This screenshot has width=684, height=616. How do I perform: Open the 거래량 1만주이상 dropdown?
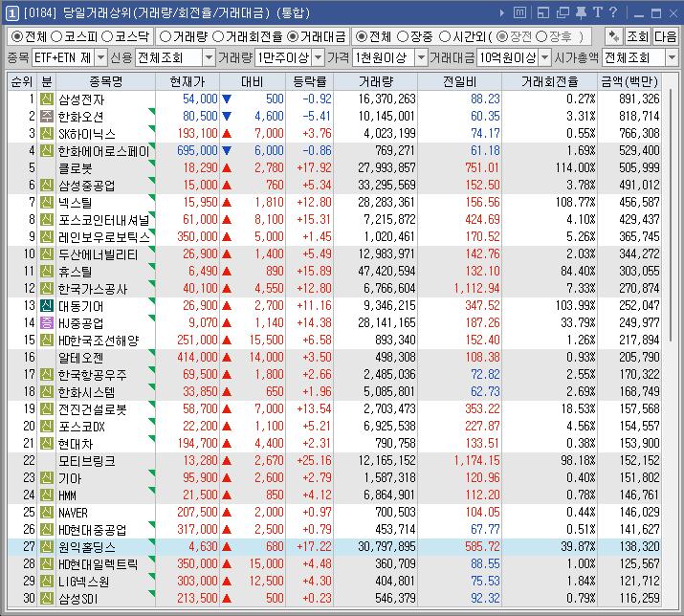coord(319,57)
